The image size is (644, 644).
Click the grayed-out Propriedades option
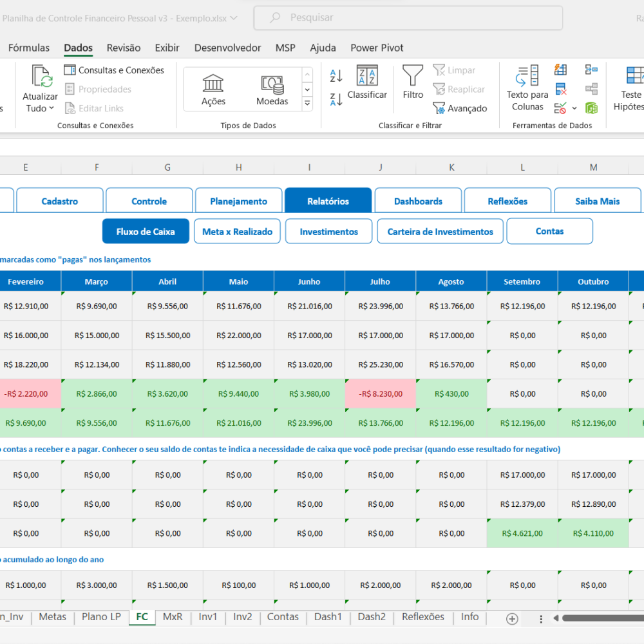coord(98,89)
